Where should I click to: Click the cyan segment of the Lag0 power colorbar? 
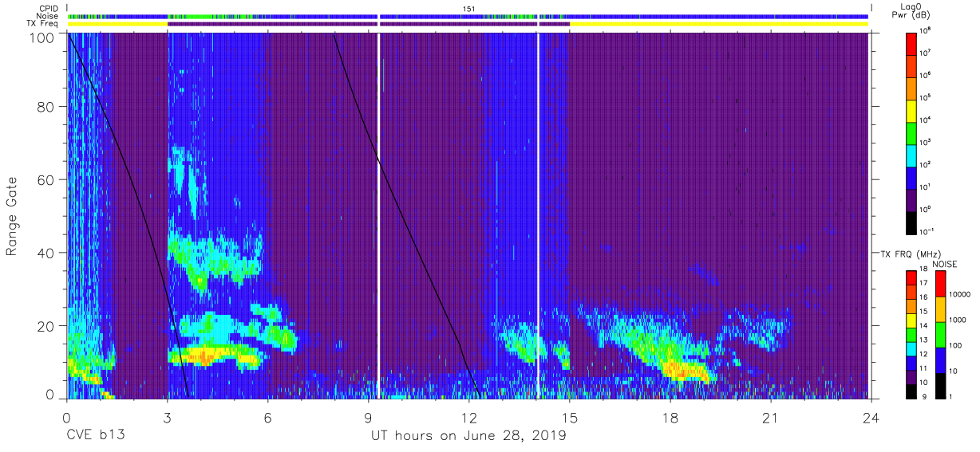(911, 155)
